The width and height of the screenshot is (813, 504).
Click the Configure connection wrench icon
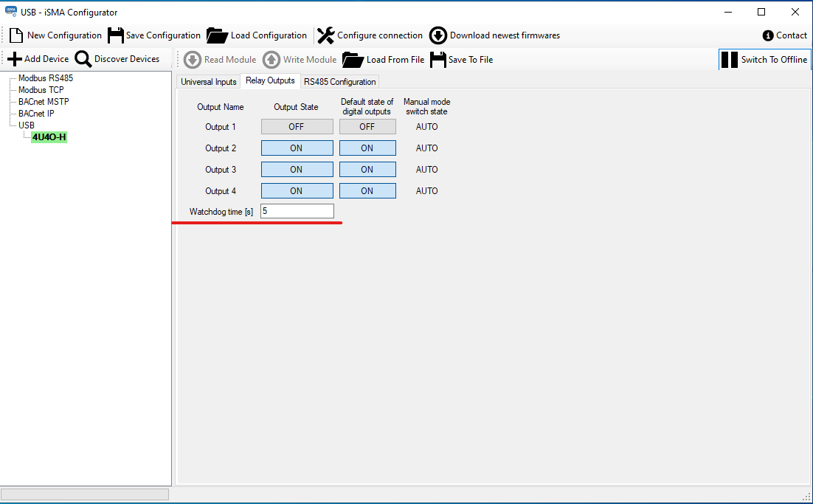click(x=325, y=35)
